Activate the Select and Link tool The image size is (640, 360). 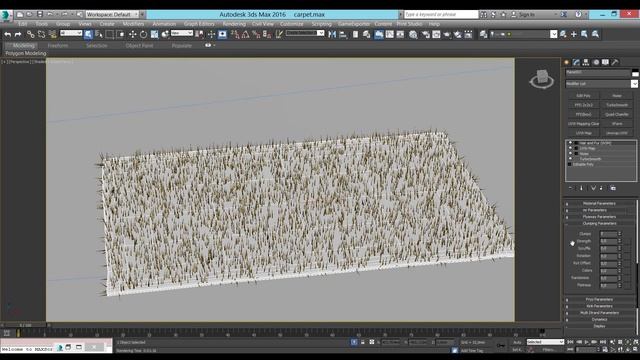31,35
